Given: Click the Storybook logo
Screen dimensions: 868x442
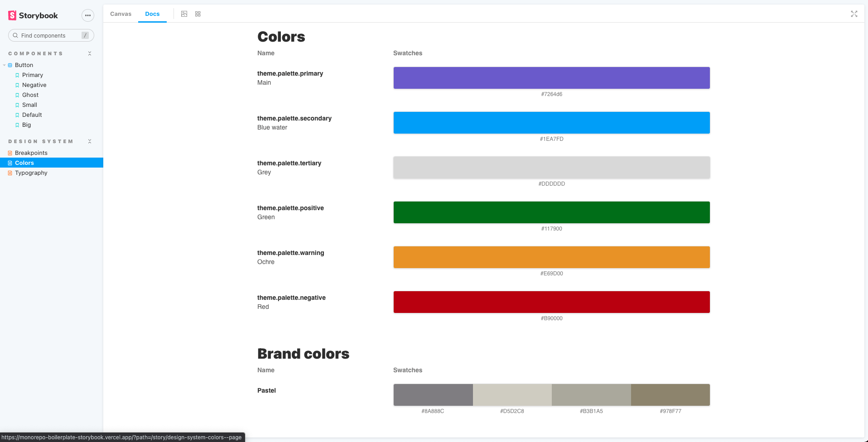Looking at the screenshot, I should pos(33,15).
